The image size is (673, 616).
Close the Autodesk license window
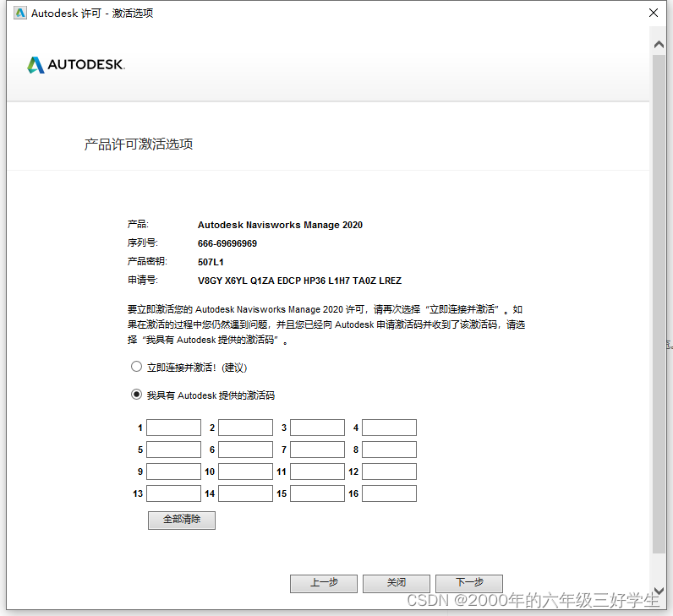coord(654,13)
